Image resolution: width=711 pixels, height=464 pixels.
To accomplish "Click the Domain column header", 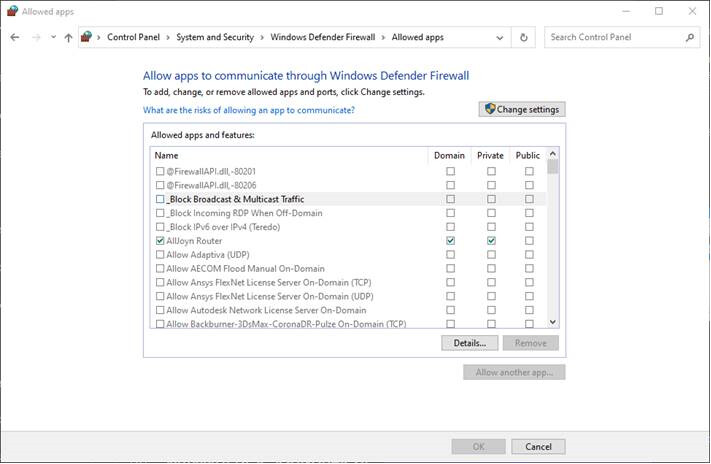I will (449, 155).
